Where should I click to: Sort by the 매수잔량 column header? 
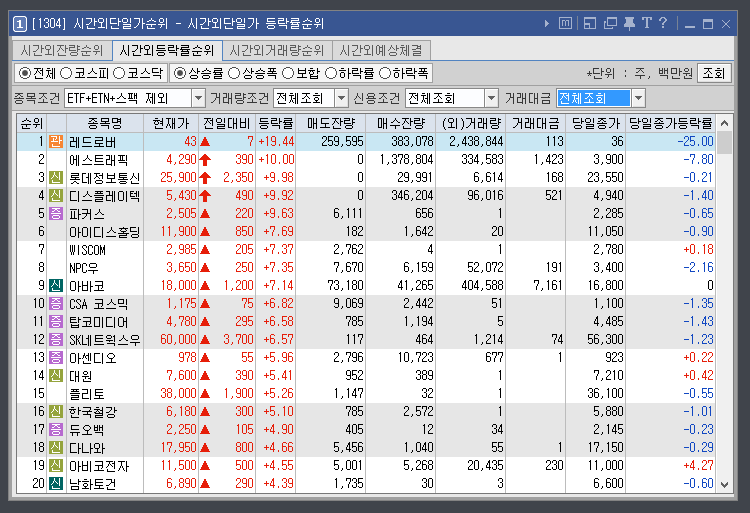click(x=401, y=123)
